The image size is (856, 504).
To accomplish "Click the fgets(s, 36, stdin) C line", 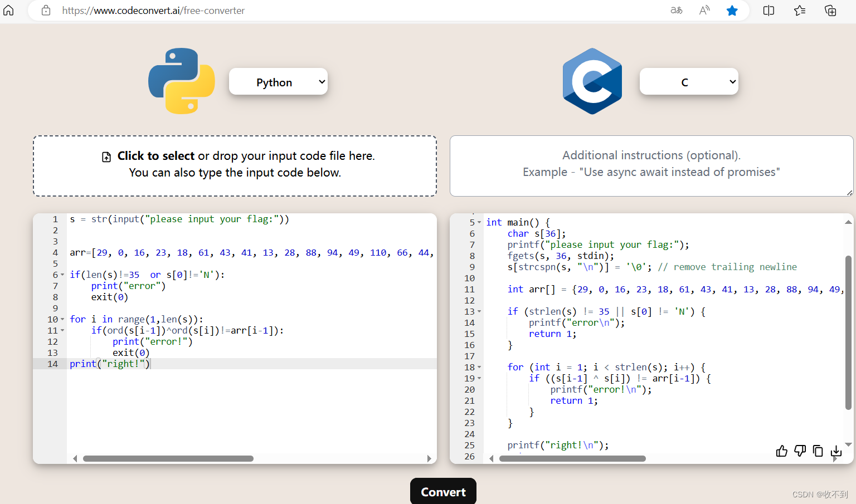I will 561,256.
